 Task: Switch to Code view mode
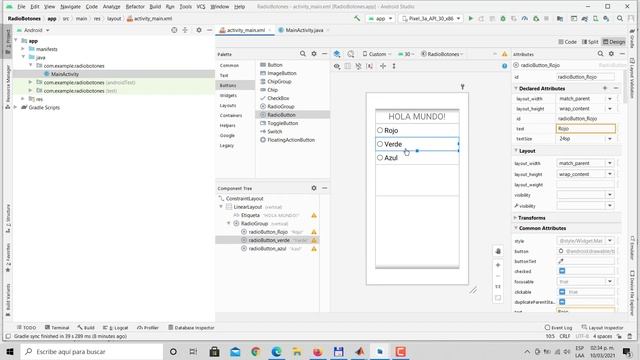(x=567, y=42)
